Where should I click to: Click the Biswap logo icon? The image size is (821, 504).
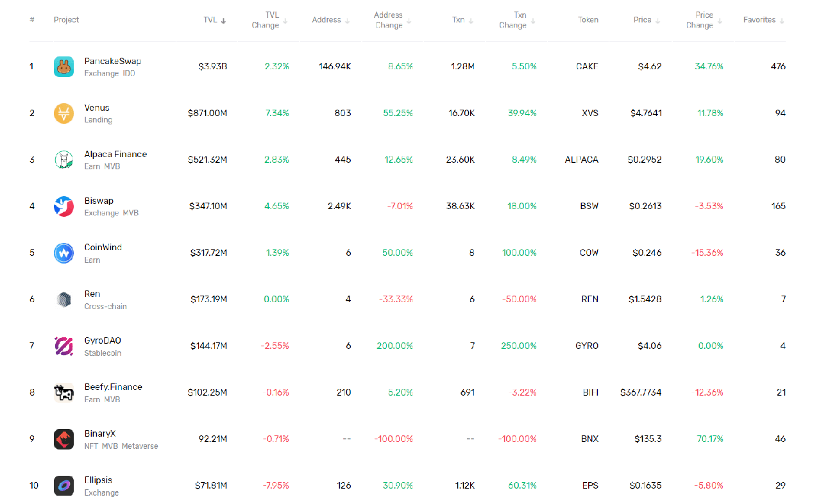click(63, 206)
